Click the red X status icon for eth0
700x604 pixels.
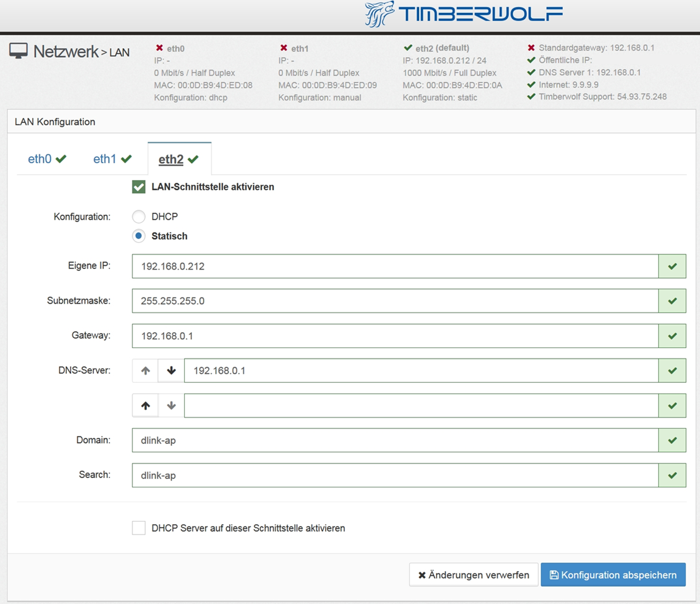click(x=159, y=48)
